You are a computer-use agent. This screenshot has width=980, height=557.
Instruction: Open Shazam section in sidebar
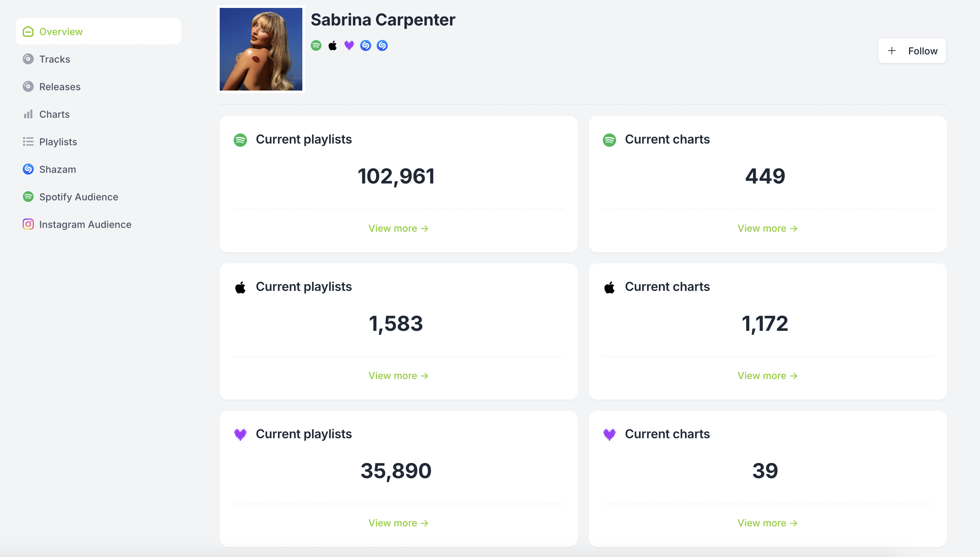pyautogui.click(x=98, y=169)
